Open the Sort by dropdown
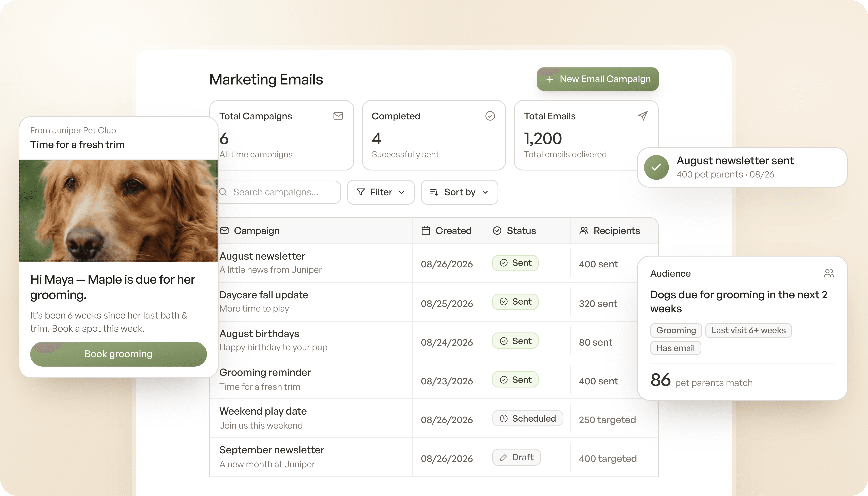 pos(459,192)
